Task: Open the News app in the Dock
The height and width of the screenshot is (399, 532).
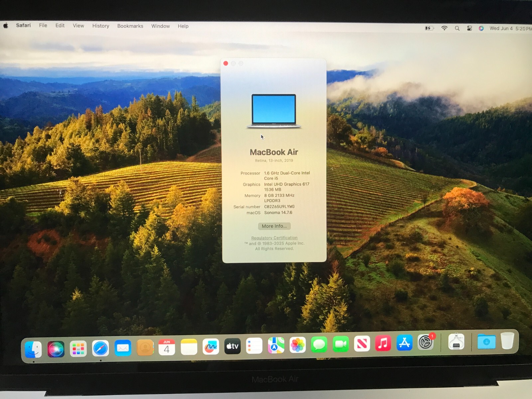Action: point(362,343)
